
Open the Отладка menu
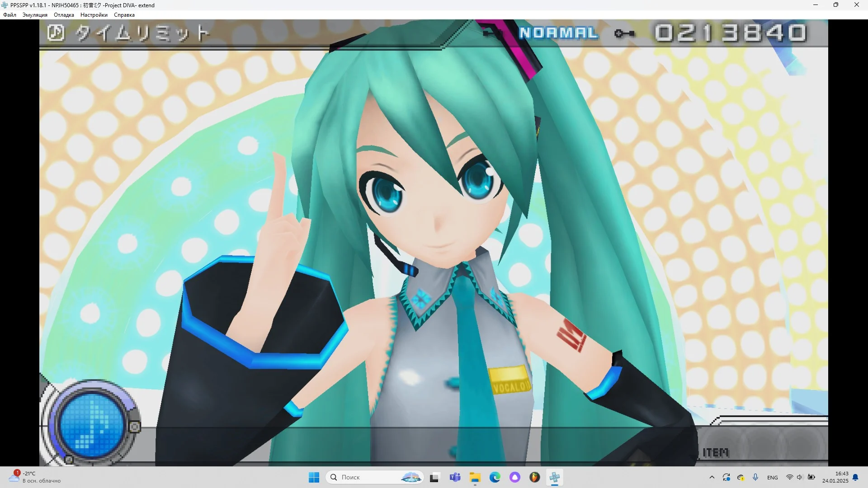[64, 15]
